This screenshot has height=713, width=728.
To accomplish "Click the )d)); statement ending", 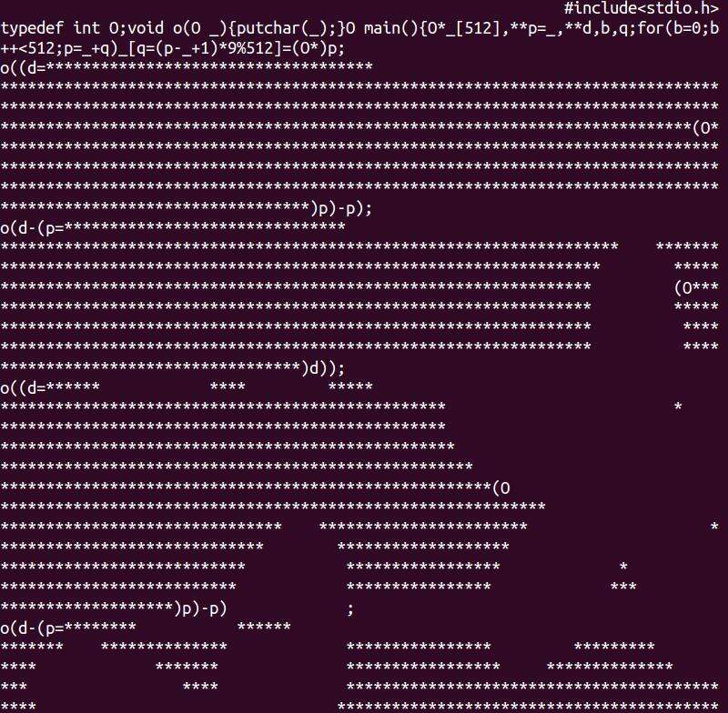I will coord(323,368).
